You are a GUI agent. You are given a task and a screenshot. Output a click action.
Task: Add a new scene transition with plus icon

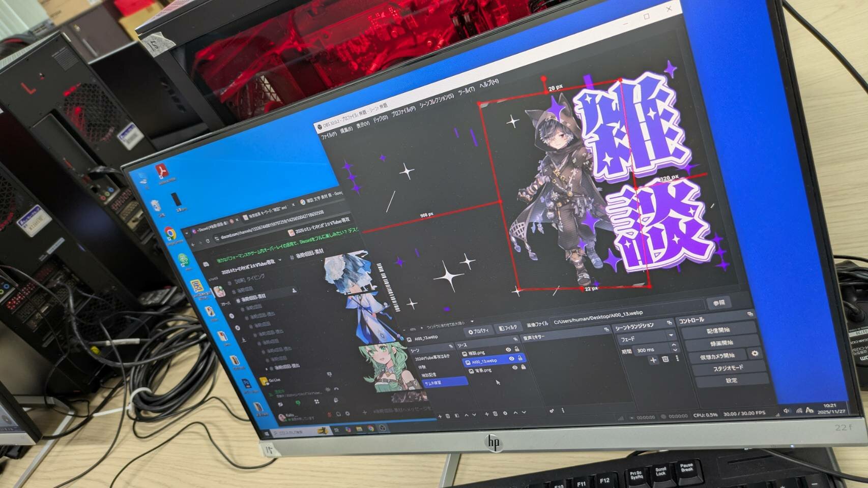[653, 360]
